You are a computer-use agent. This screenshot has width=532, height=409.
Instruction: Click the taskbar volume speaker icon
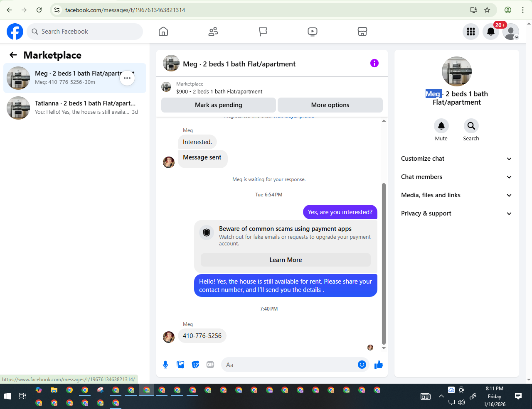(461, 402)
